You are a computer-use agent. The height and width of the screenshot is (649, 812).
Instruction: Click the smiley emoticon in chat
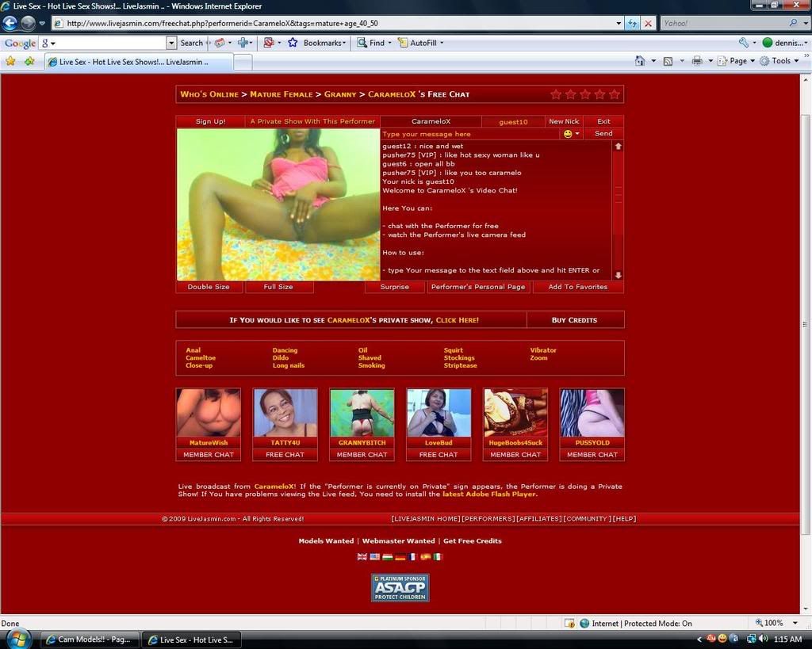click(x=568, y=134)
